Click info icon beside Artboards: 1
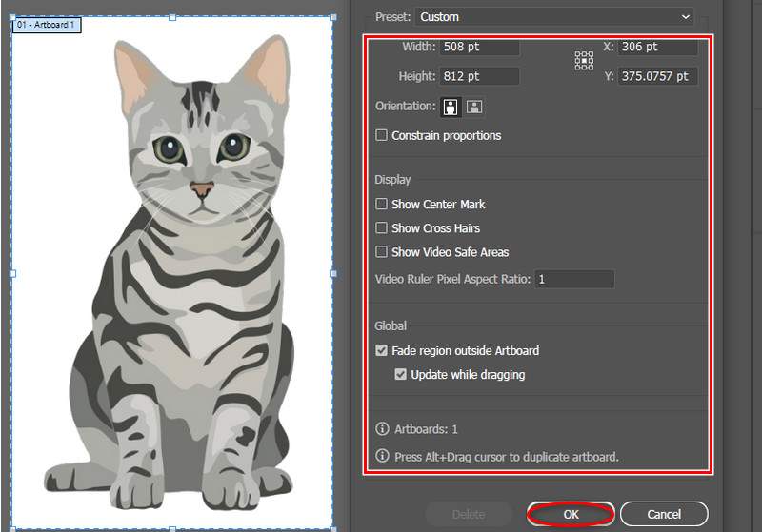Screen dimensions: 762x532 point(382,429)
